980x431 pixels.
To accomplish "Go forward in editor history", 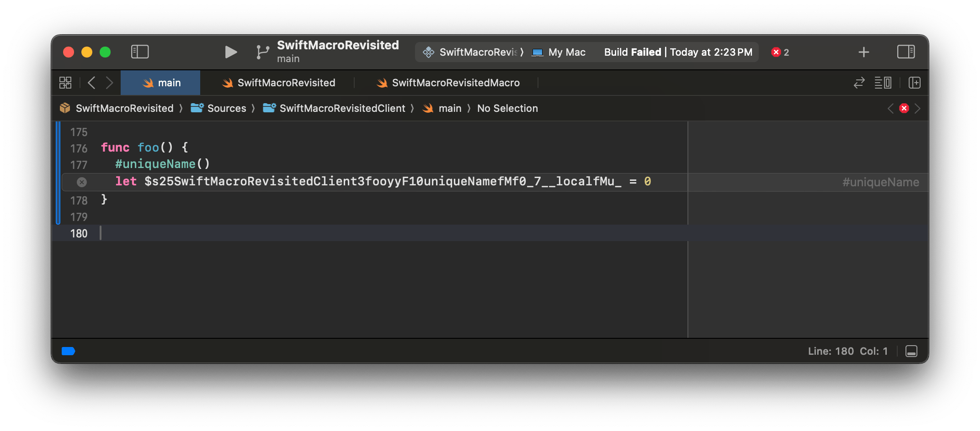I will [x=109, y=83].
